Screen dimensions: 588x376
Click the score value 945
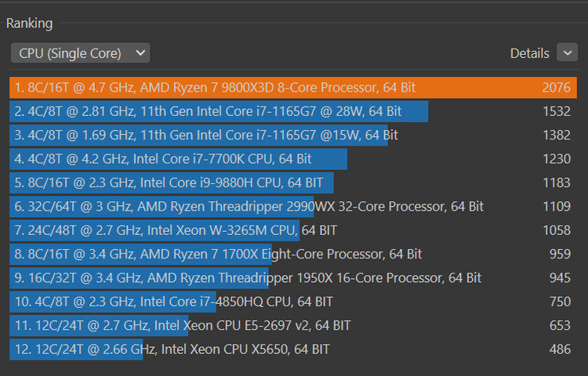click(x=560, y=278)
